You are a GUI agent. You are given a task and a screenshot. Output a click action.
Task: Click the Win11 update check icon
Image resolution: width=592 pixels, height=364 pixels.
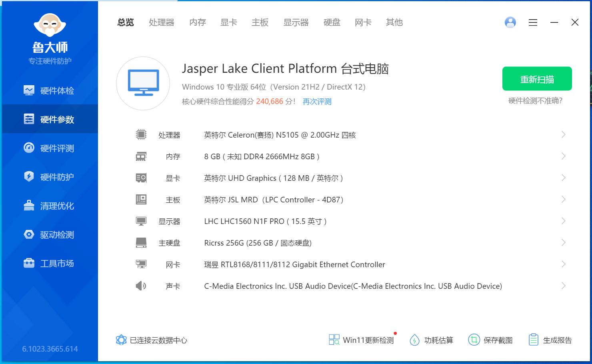pyautogui.click(x=334, y=340)
